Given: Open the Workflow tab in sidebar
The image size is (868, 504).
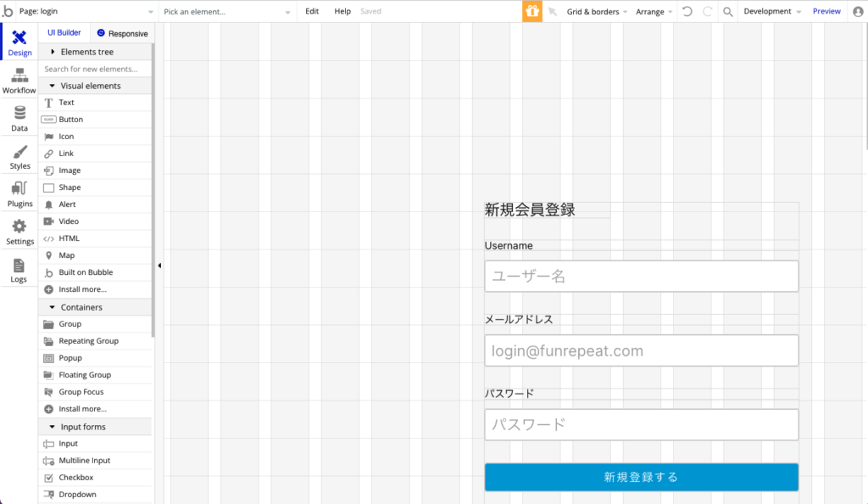Looking at the screenshot, I should coord(19,81).
